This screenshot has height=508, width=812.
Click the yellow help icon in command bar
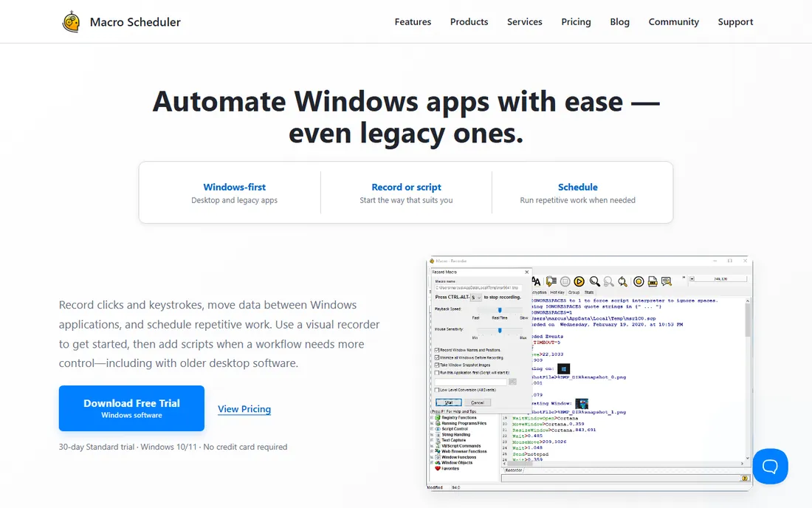pos(745,478)
